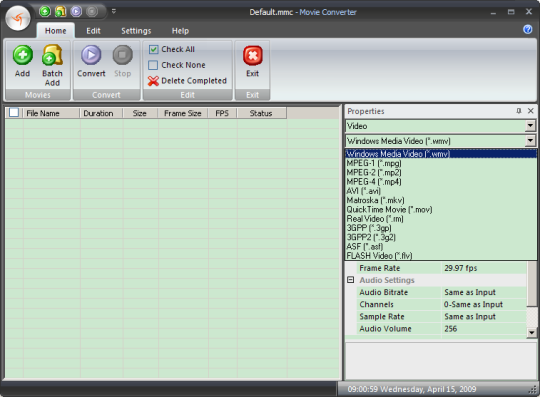Pin the Properties panel with pushpin icon
The image size is (540, 397).
point(519,111)
